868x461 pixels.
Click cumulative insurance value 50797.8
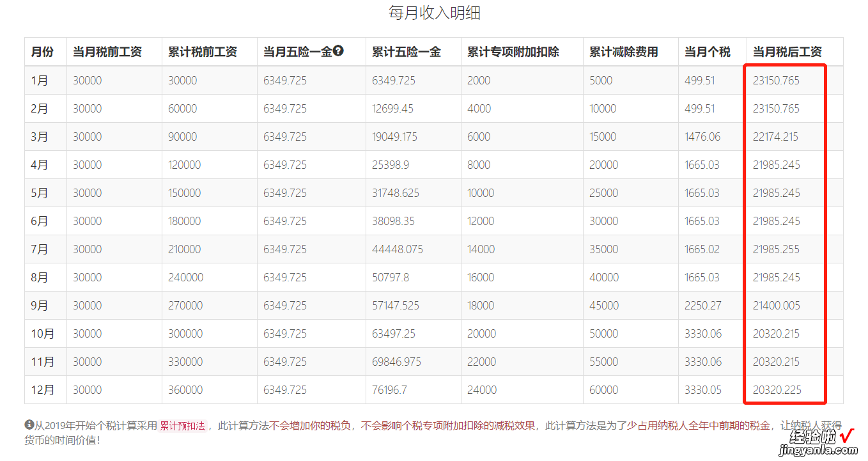pyautogui.click(x=391, y=277)
